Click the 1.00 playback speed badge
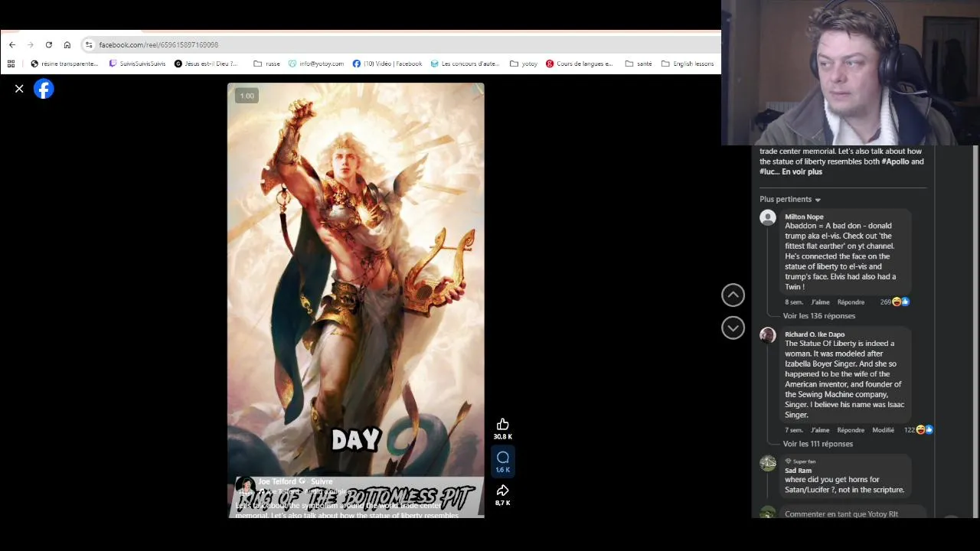The width and height of the screenshot is (980, 551). pyautogui.click(x=247, y=96)
